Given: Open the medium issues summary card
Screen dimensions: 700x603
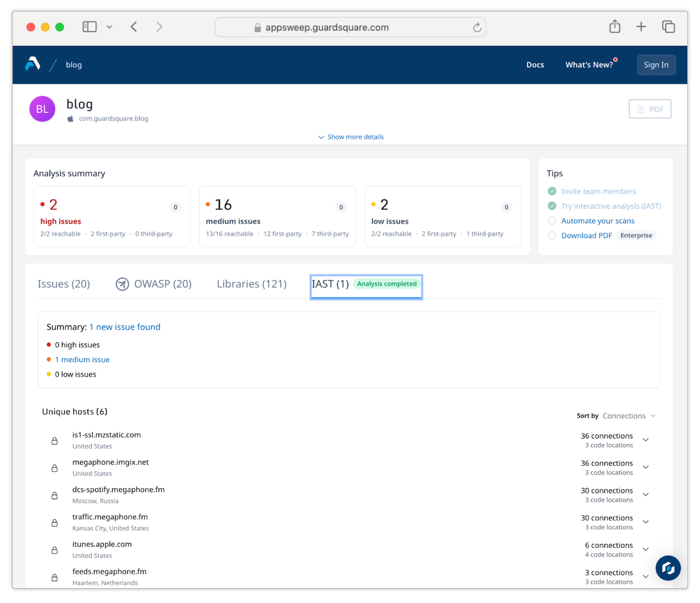Looking at the screenshot, I should 278,216.
